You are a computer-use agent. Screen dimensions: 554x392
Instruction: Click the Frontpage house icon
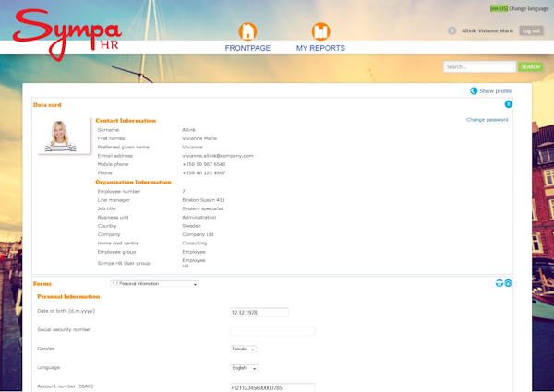click(x=247, y=31)
